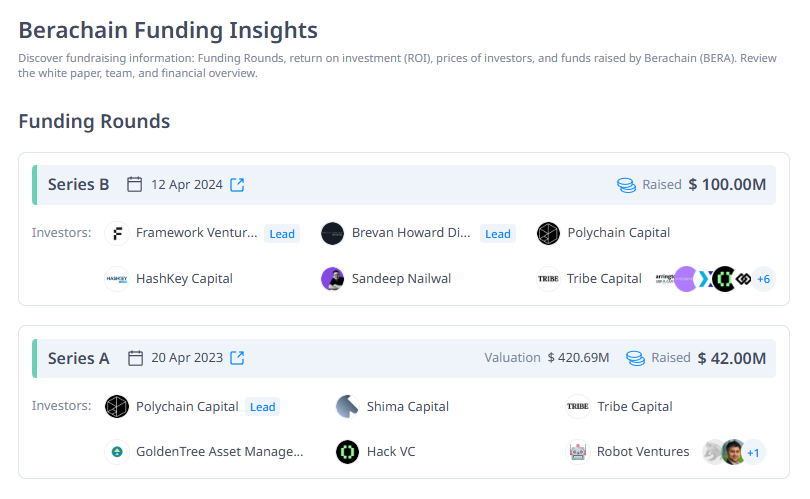Click the HashKey Capital logo icon
Screen dimensions: 810x499
[117, 279]
